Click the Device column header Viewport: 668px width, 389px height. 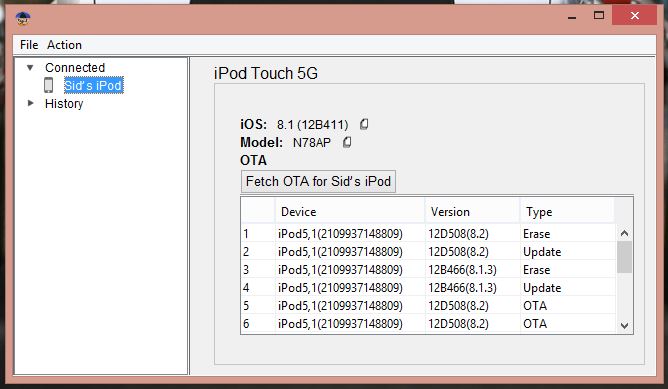point(350,212)
